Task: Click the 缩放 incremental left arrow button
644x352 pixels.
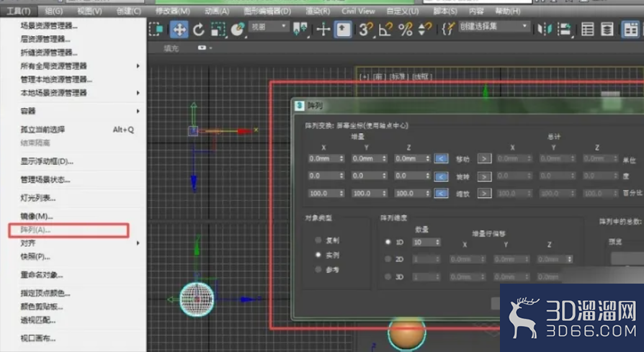Action: (441, 193)
